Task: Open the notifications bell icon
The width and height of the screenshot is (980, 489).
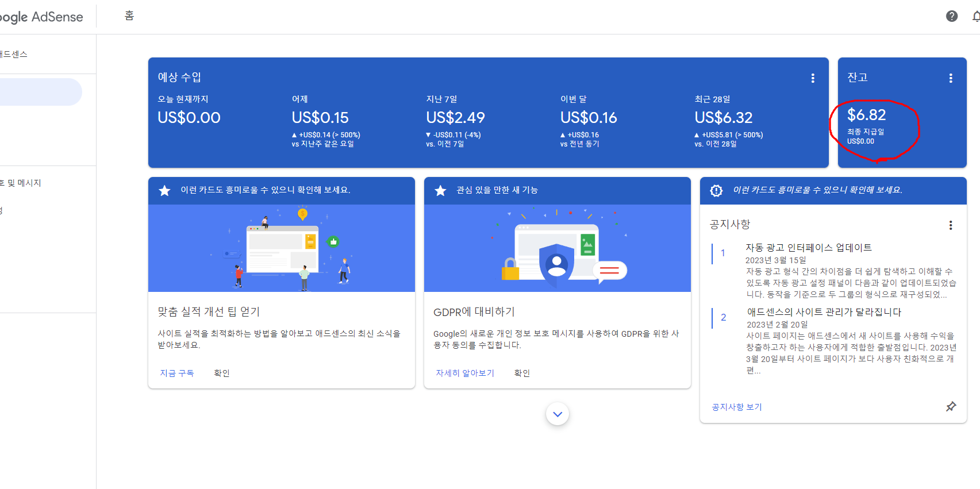Action: pyautogui.click(x=976, y=16)
